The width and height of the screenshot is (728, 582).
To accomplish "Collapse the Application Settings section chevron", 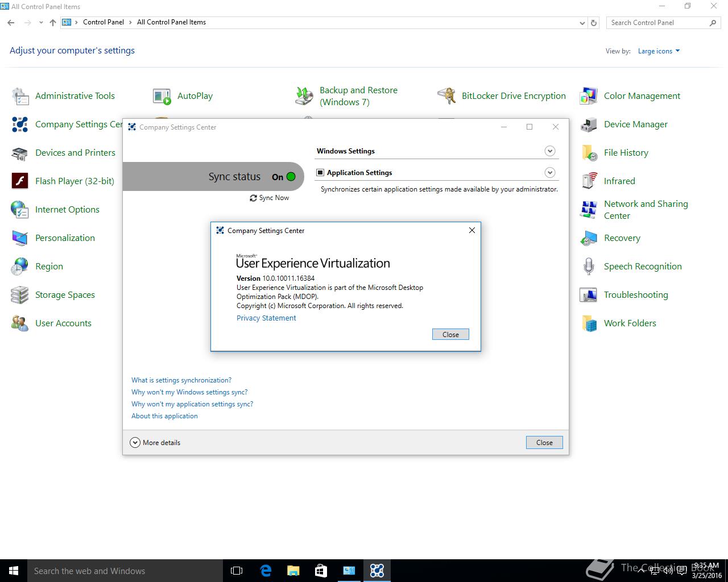I will tap(549, 172).
